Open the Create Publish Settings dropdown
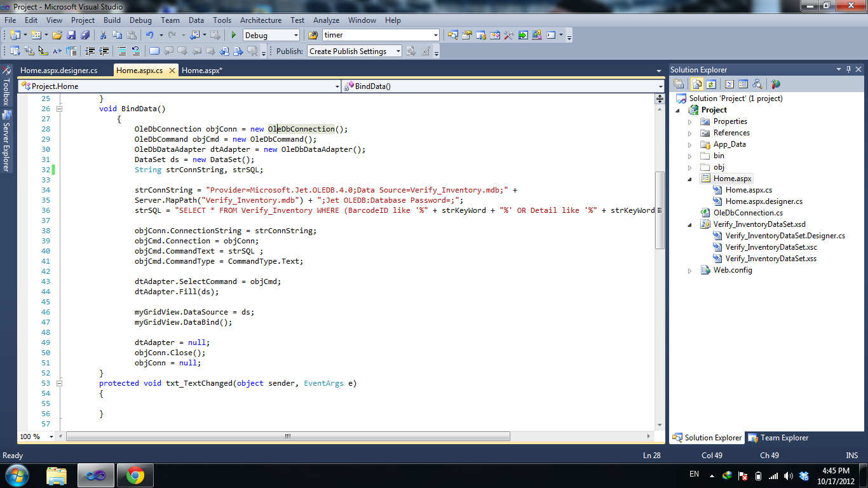 click(x=398, y=51)
